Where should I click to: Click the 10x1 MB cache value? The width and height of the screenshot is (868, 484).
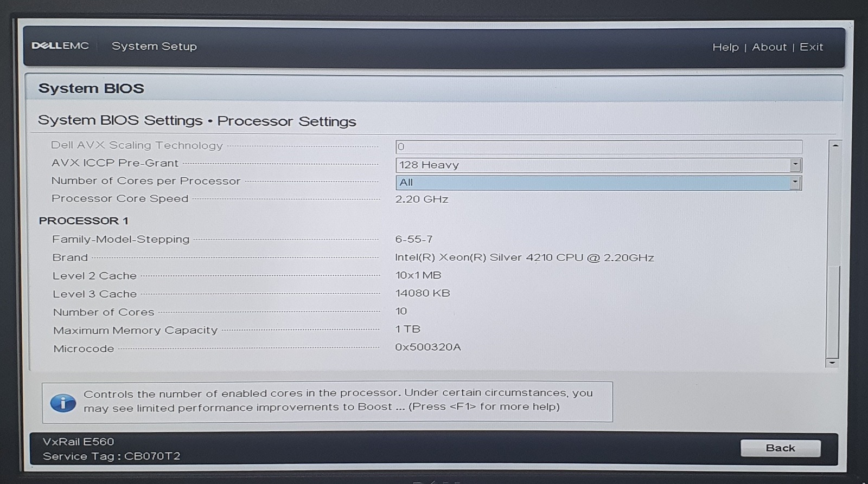(418, 275)
